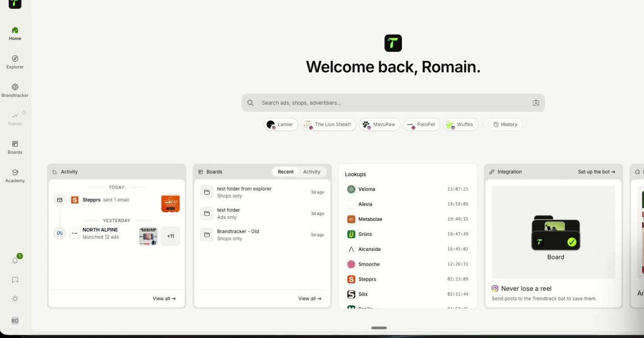Open the Boards sidebar icon
Image resolution: width=644 pixels, height=338 pixels.
click(x=15, y=144)
